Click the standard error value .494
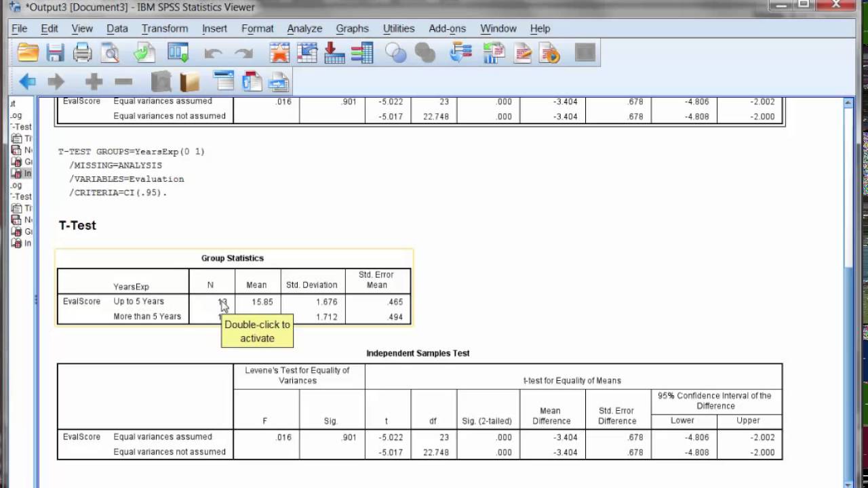The height and width of the screenshot is (488, 868). pyautogui.click(x=395, y=317)
